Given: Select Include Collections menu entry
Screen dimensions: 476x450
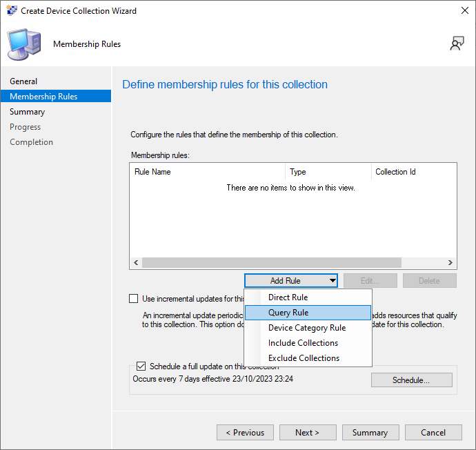Looking at the screenshot, I should coord(303,343).
